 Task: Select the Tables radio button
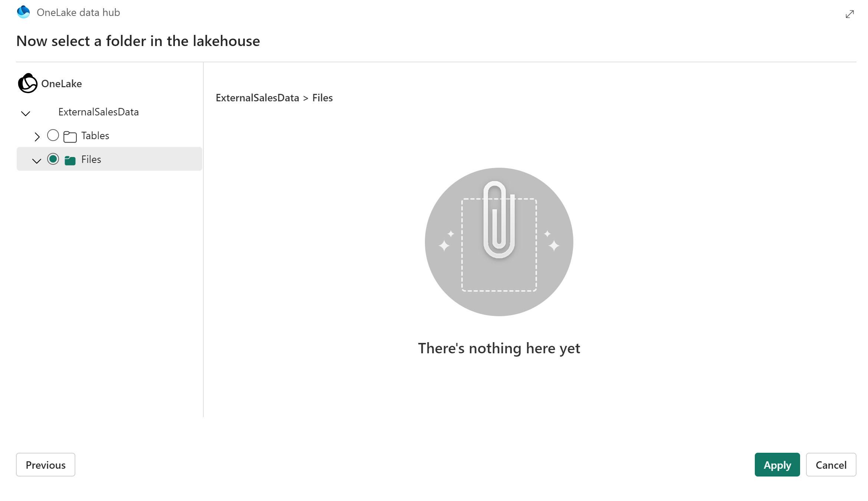click(x=53, y=135)
